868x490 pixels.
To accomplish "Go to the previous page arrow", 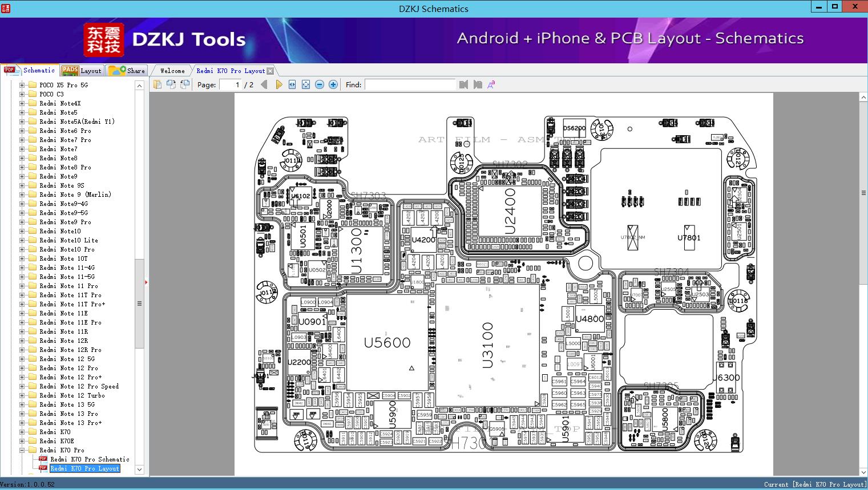I will coord(264,84).
